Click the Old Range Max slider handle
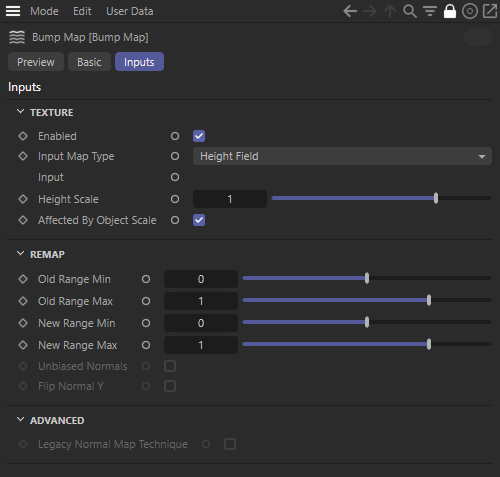Screen dimensions: 500x477 click(429, 300)
